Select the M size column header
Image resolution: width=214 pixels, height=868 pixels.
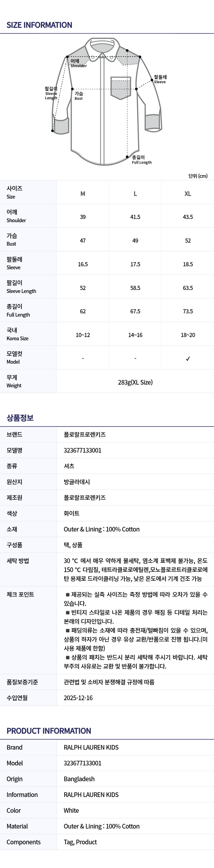click(83, 194)
